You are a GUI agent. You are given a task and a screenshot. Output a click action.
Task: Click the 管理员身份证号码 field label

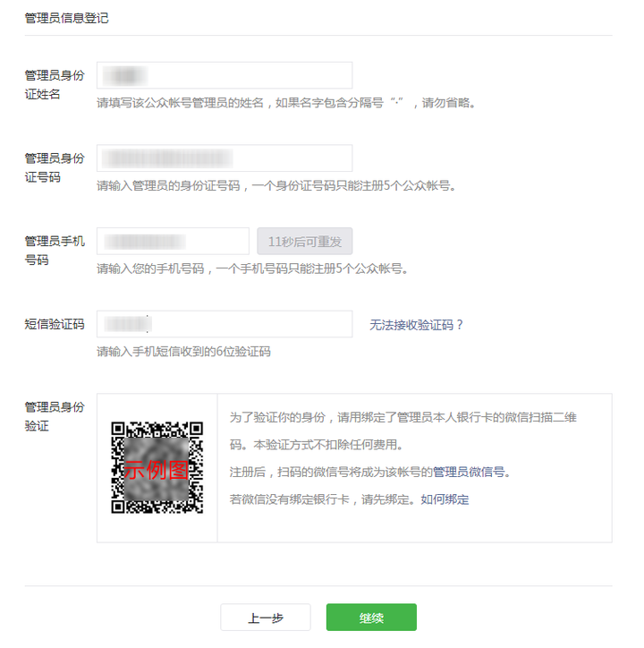click(55, 167)
